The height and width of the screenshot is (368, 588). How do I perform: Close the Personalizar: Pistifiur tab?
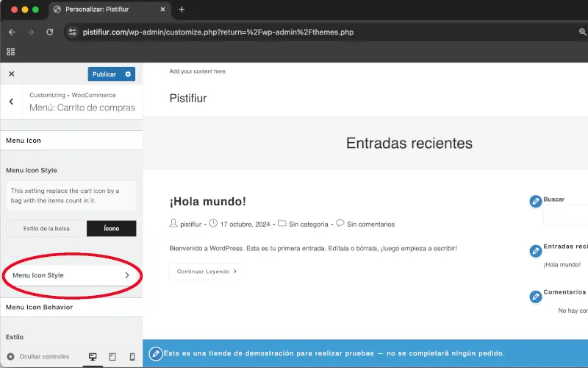[x=162, y=10]
